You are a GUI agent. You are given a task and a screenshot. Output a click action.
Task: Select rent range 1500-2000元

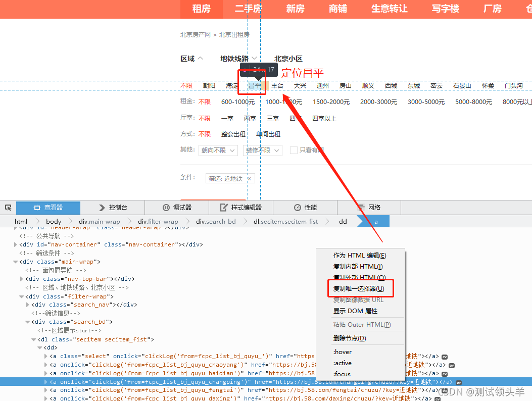[331, 102]
